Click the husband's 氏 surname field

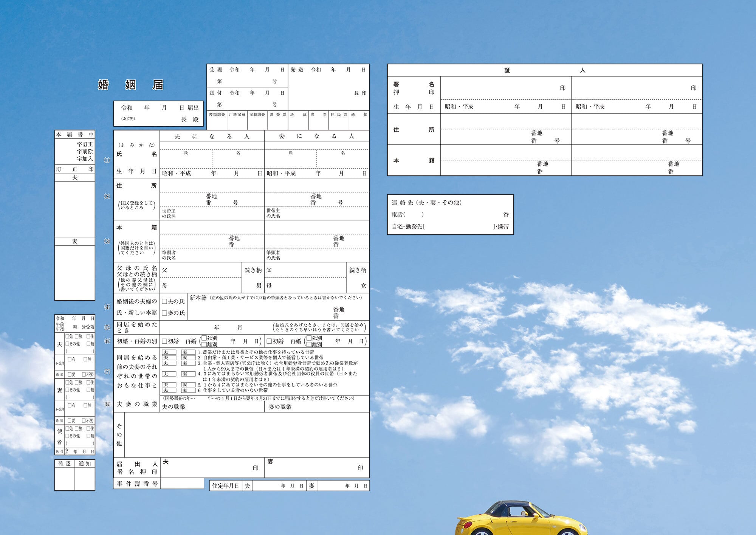tap(186, 159)
